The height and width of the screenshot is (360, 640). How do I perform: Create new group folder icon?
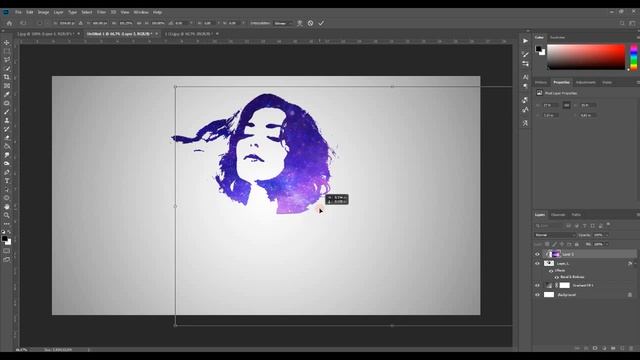pyautogui.click(x=613, y=348)
